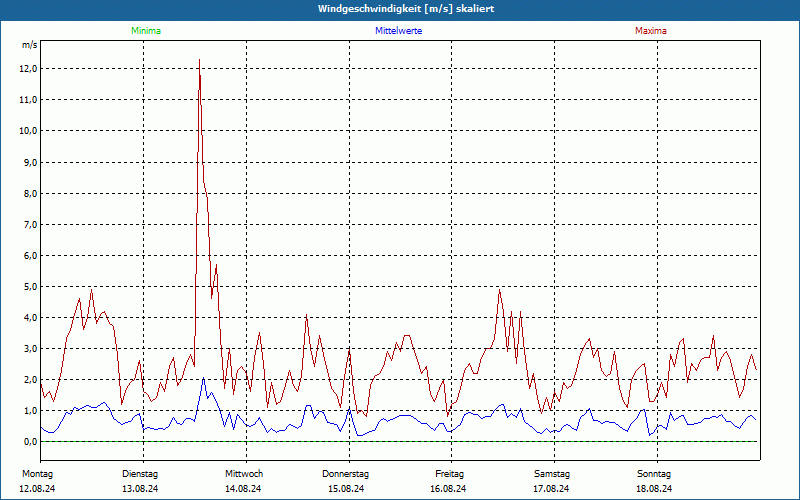Click the green Minima legend label
Viewport: 800px width, 500px height.
[x=146, y=31]
